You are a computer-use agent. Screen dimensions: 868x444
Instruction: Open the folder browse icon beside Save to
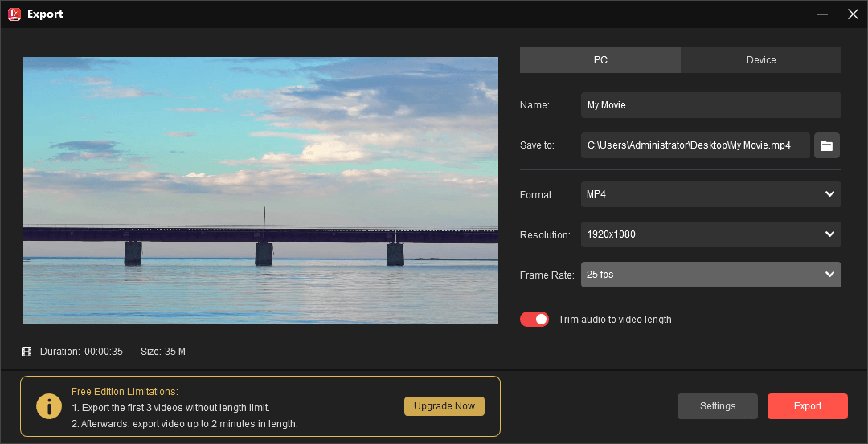tap(826, 145)
